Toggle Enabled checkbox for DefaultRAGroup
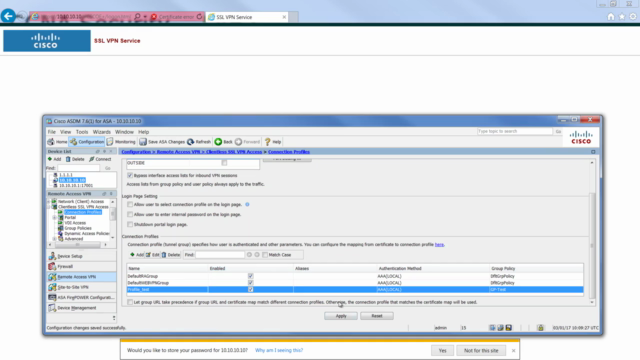Viewport: 640px width, 360px height. tap(251, 276)
